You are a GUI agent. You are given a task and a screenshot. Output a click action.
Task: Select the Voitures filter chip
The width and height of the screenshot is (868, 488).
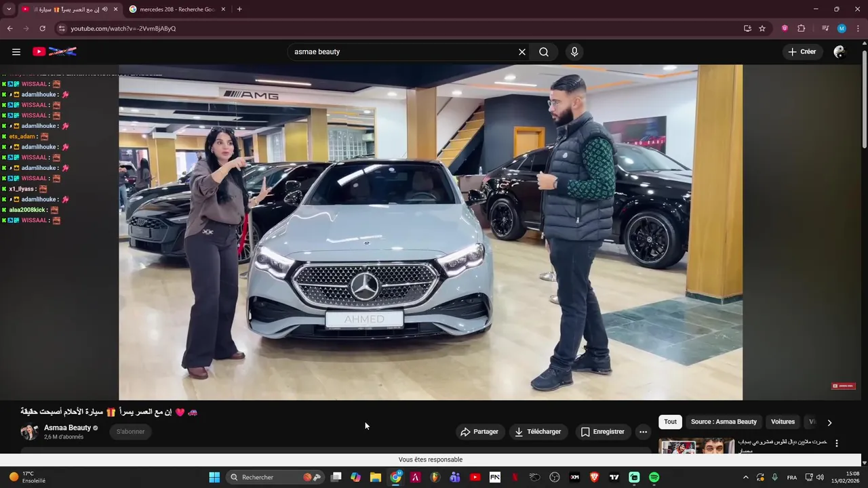click(x=783, y=422)
